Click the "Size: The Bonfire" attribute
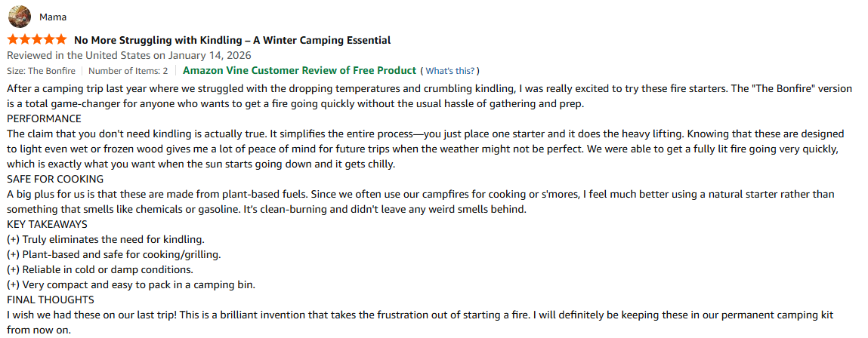Screen dimensions: 868x338 tap(41, 71)
